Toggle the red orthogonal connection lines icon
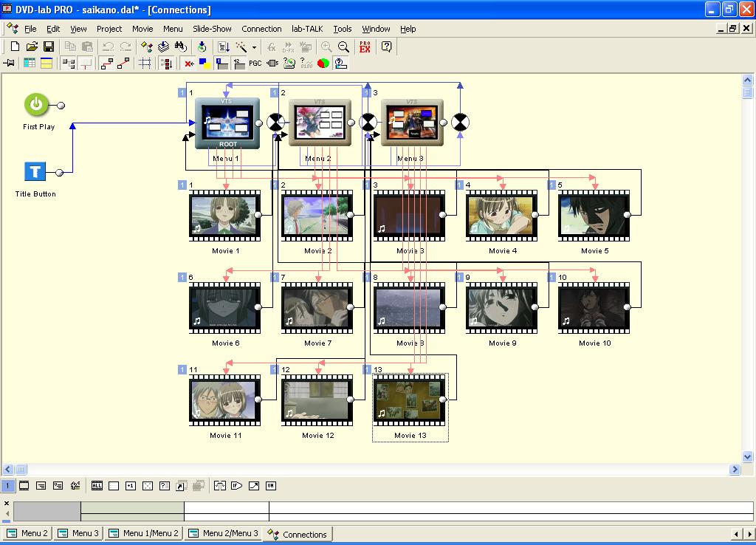 click(x=86, y=64)
